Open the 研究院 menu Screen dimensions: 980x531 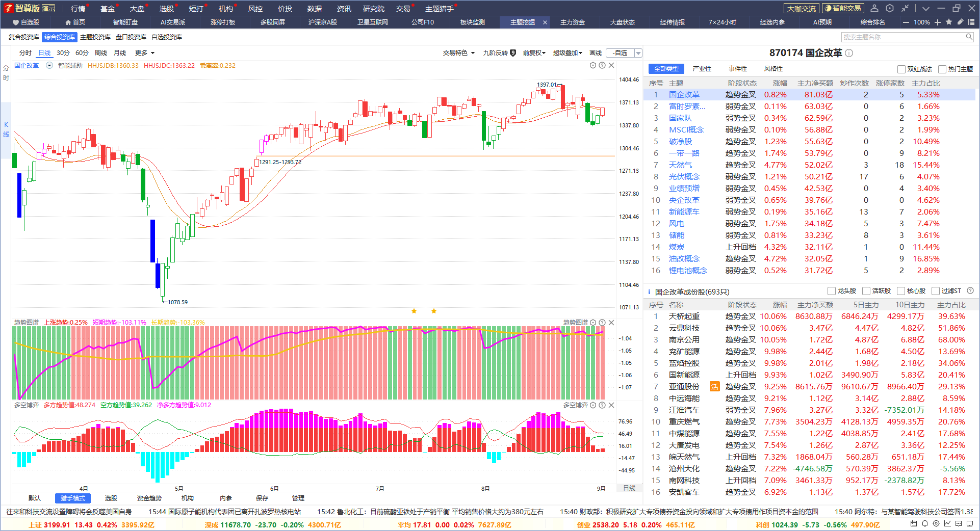click(374, 9)
